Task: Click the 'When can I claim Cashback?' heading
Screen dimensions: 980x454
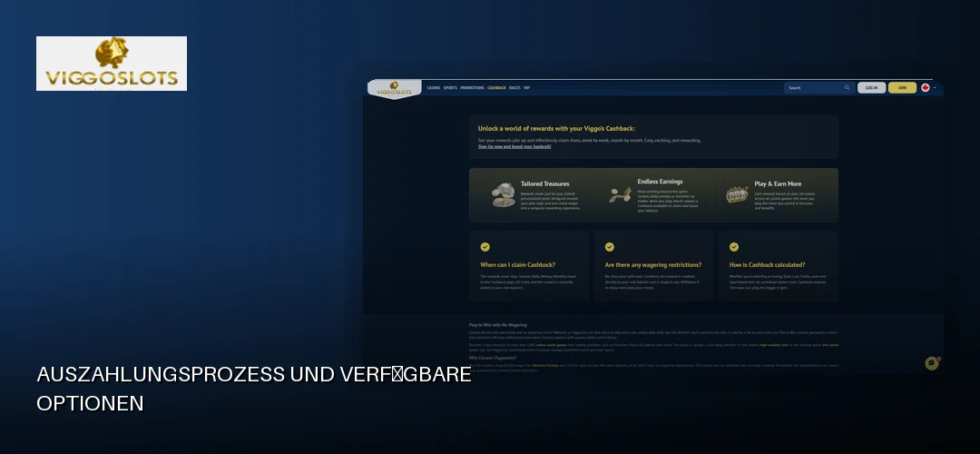Action: click(517, 264)
